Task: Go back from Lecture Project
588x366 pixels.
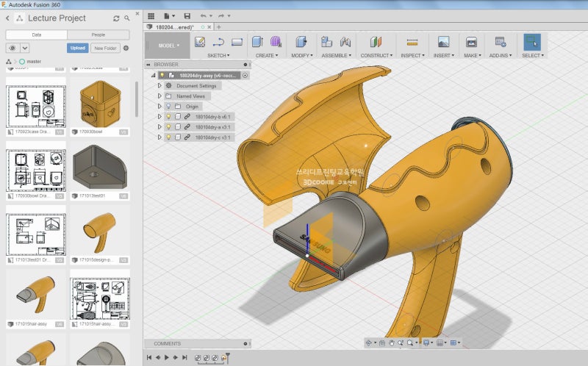Action: (7, 18)
